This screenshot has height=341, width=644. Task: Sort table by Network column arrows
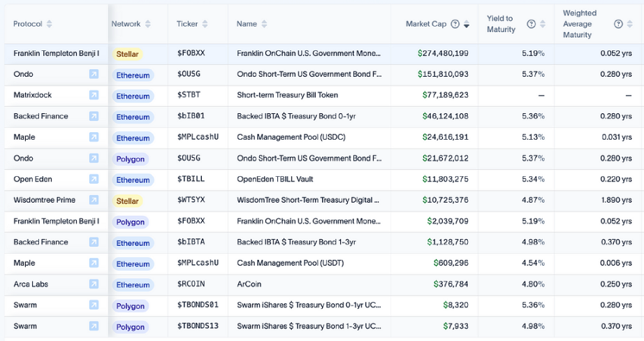148,24
